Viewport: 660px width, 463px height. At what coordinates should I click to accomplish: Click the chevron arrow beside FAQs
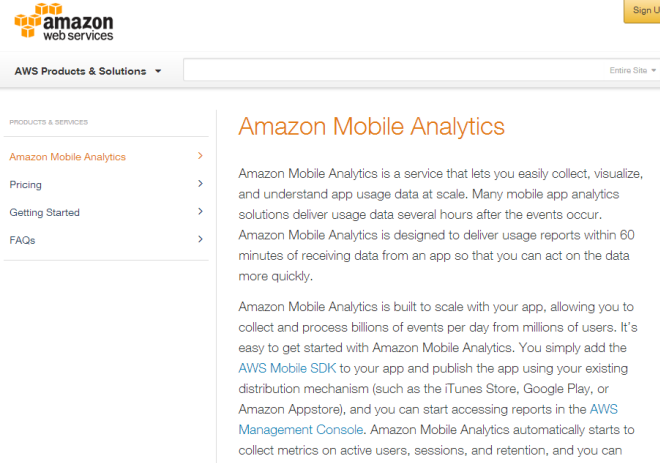click(200, 239)
